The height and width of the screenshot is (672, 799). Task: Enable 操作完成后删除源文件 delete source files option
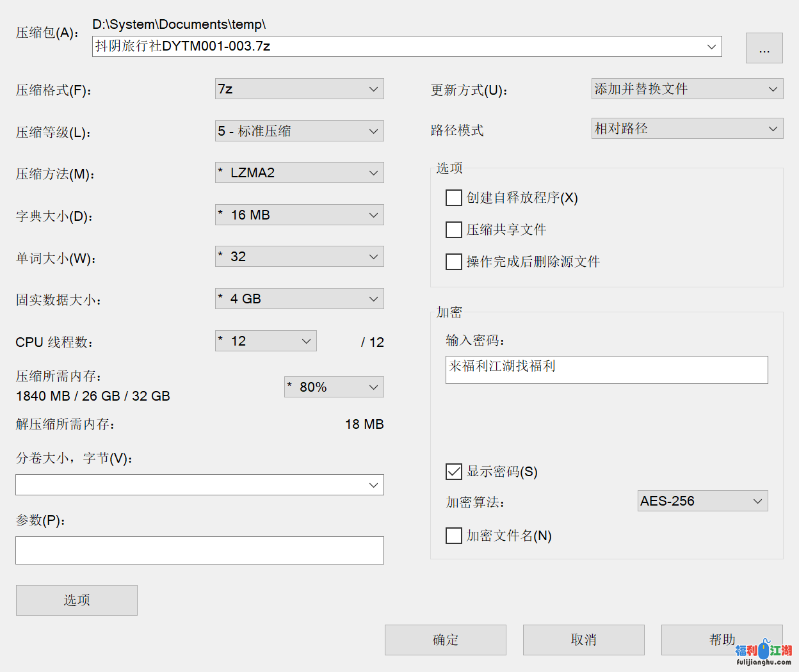454,262
